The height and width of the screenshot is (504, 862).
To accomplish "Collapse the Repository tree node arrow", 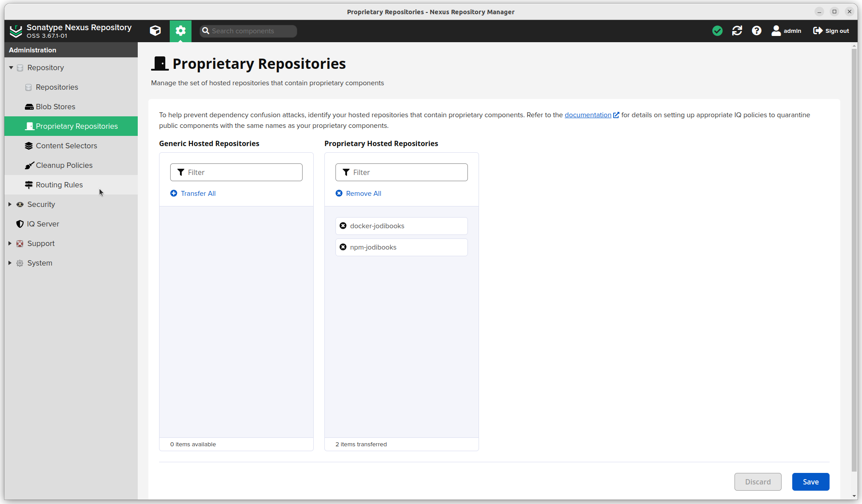I will click(11, 67).
